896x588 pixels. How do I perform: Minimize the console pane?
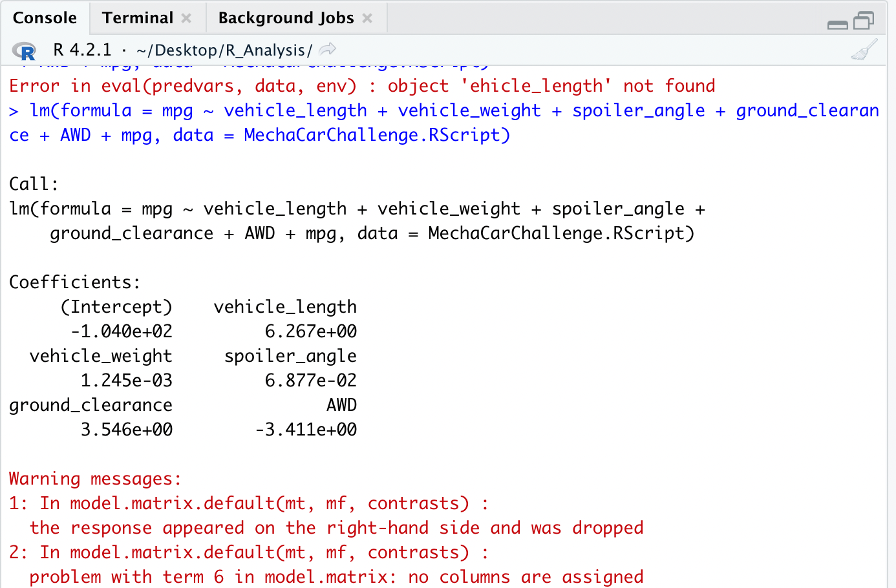[x=837, y=25]
